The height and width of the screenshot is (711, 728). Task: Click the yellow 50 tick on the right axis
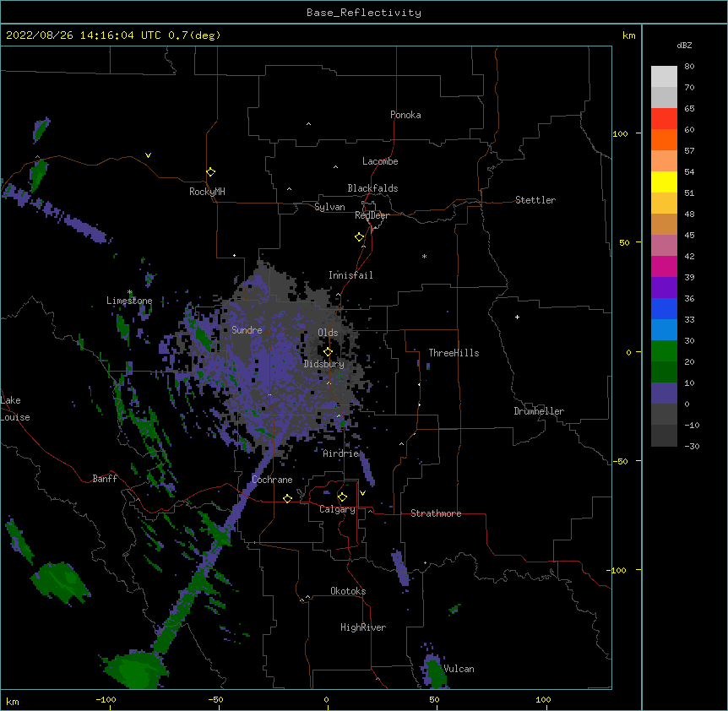pos(624,242)
